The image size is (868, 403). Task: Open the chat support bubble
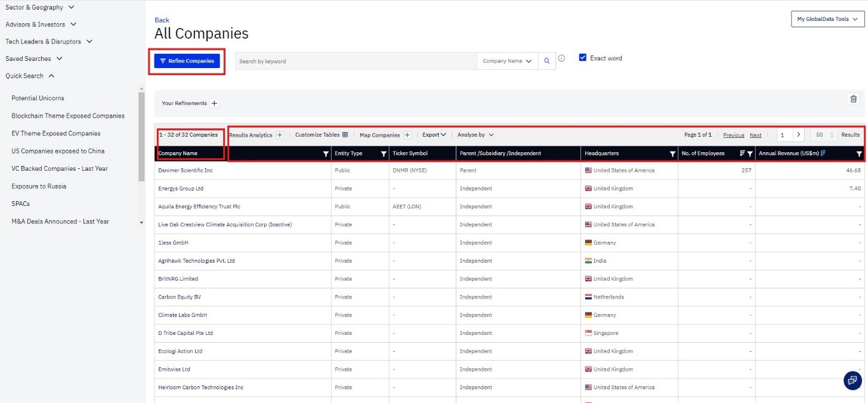[852, 380]
